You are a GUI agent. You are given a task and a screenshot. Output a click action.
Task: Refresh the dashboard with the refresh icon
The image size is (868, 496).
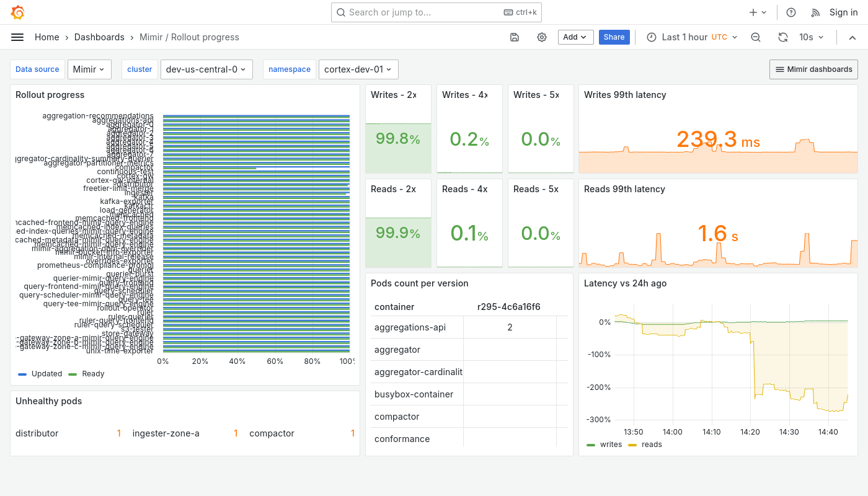[782, 37]
